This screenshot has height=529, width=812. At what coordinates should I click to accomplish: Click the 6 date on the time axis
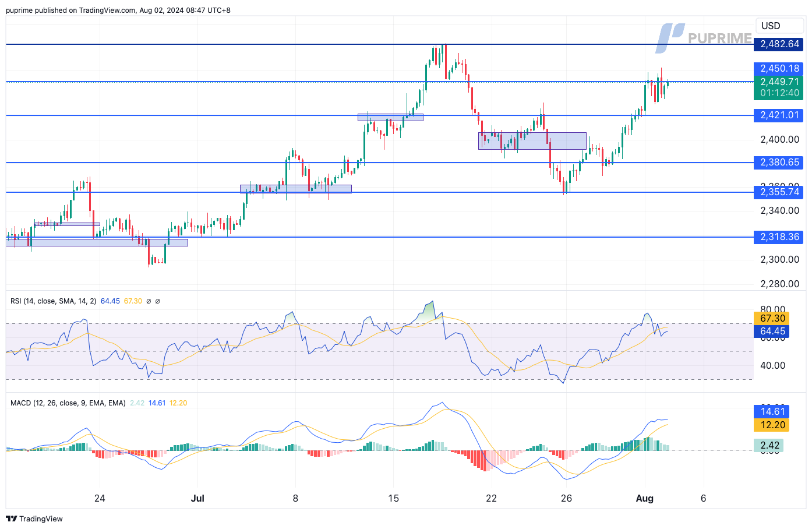pyautogui.click(x=704, y=498)
